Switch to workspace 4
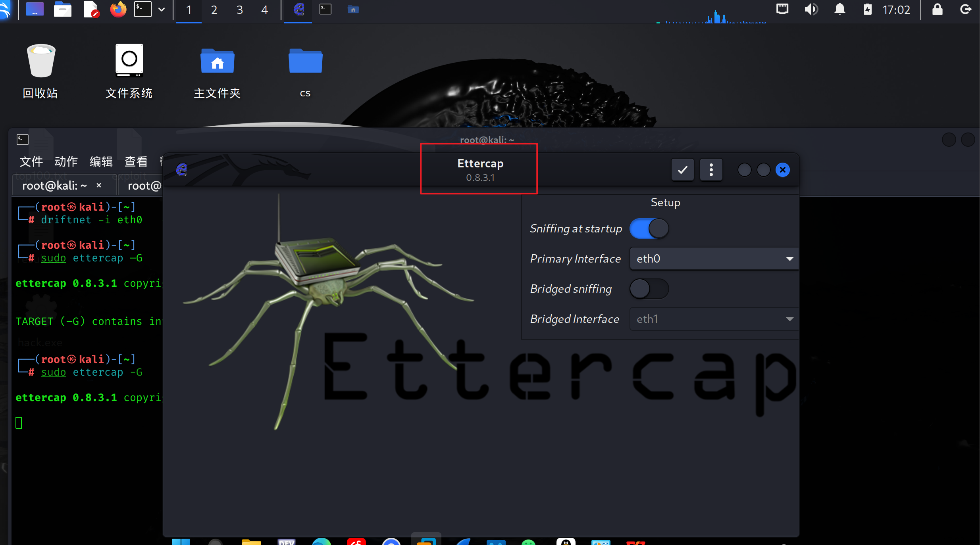The width and height of the screenshot is (980, 545). pos(265,10)
